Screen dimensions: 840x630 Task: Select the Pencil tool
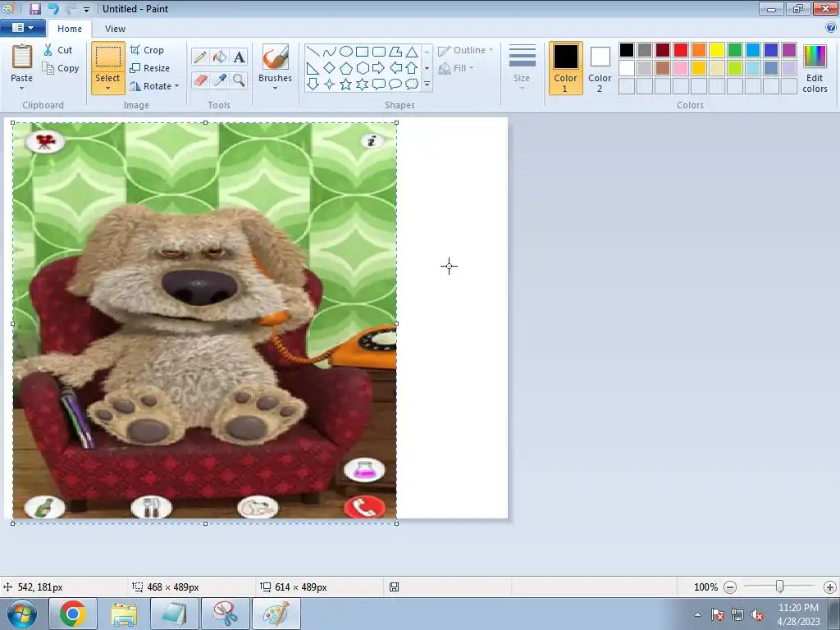[200, 57]
